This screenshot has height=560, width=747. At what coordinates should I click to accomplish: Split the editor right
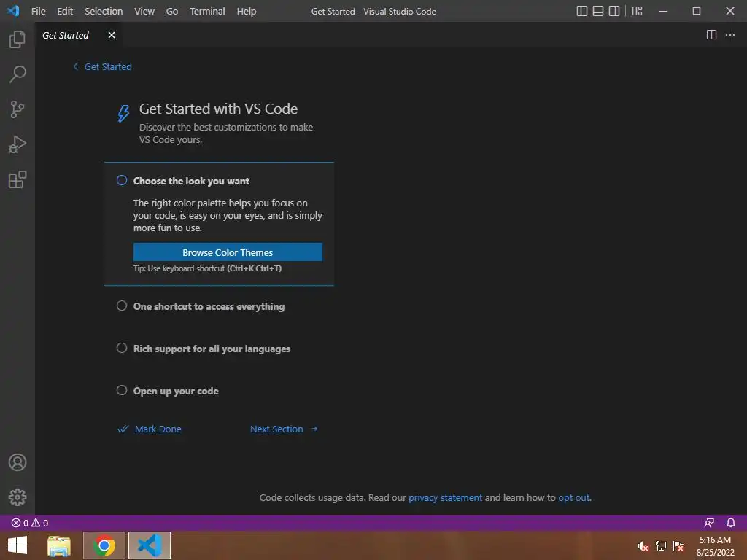[x=711, y=35]
